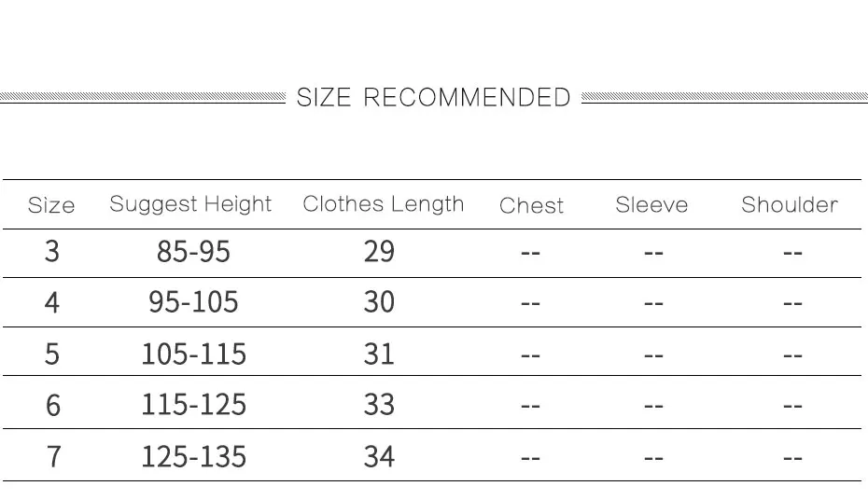Screen dimensions: 868x500
Task: Select the 85-95 height cell
Action: pos(193,252)
